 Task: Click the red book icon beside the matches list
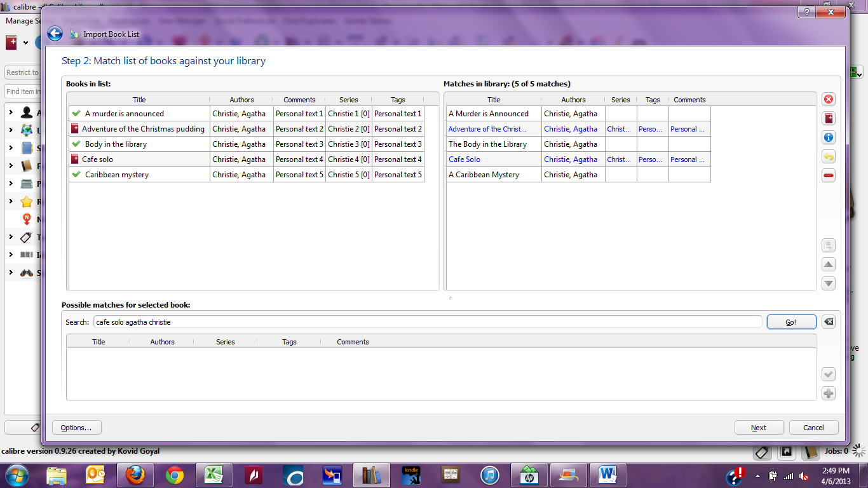tap(829, 118)
